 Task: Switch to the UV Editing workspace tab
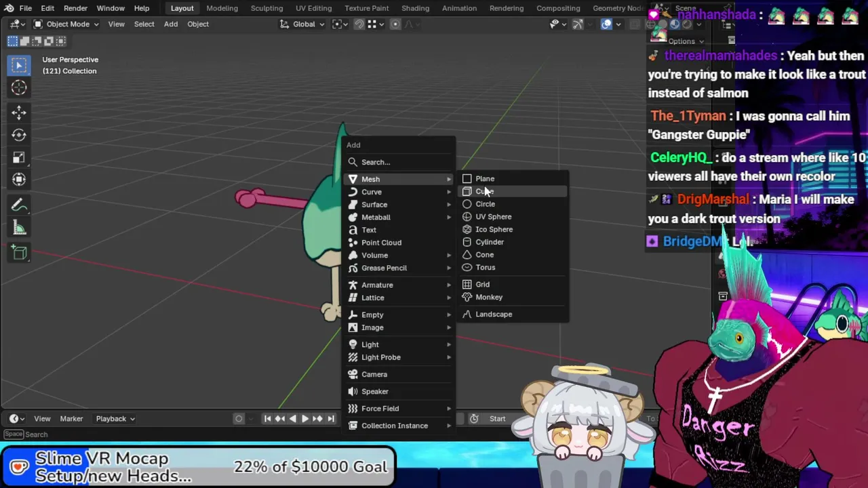pos(314,8)
